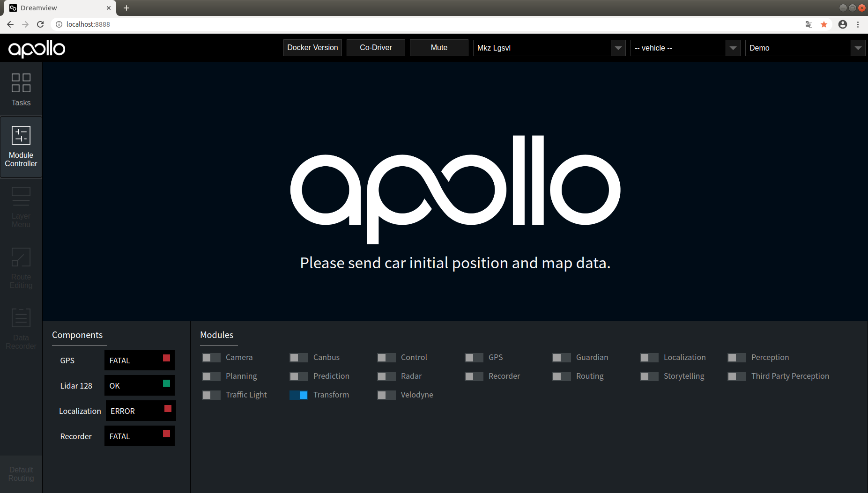Click the site info icon
The image size is (868, 493).
pyautogui.click(x=59, y=24)
